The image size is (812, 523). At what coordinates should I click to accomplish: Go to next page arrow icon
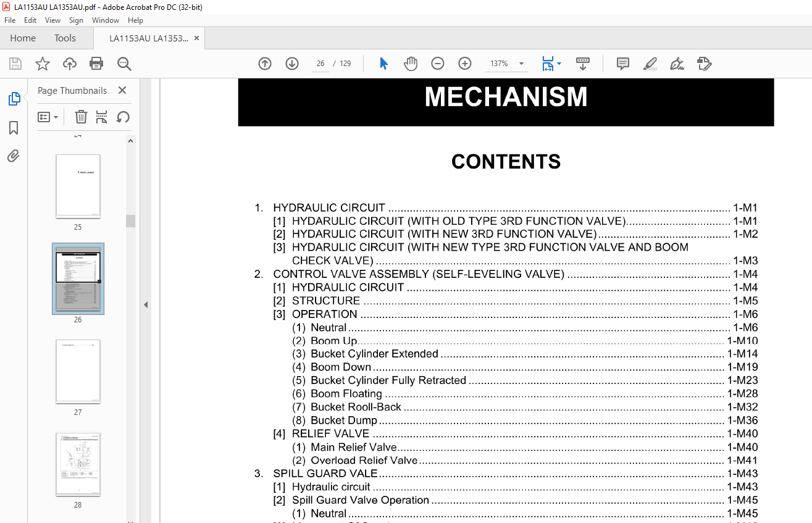pyautogui.click(x=292, y=64)
